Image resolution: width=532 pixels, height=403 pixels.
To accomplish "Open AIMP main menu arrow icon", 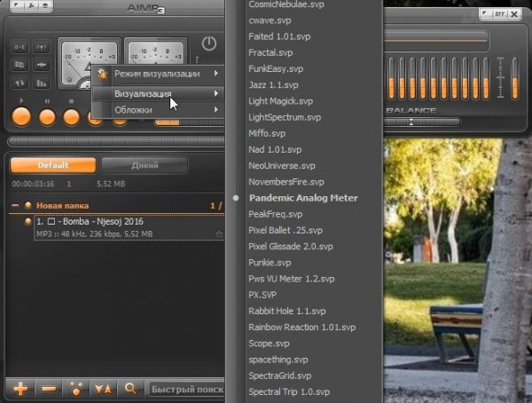I will 17,5.
